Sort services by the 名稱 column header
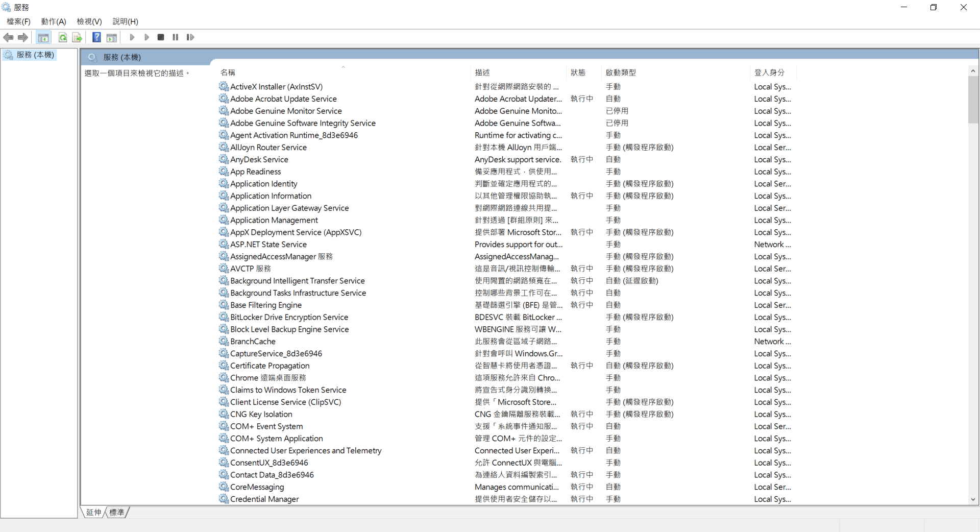The width and height of the screenshot is (980, 532). [228, 72]
